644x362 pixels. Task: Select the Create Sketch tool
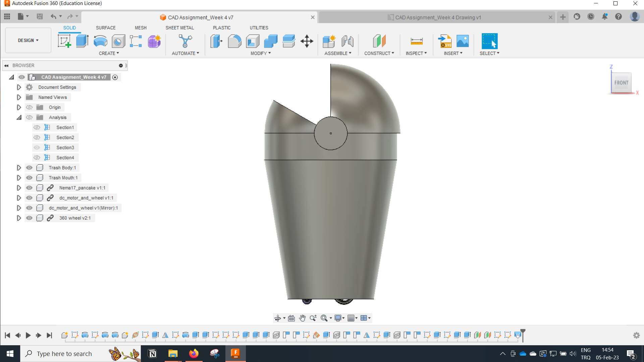pyautogui.click(x=64, y=41)
